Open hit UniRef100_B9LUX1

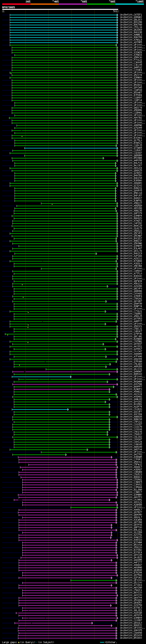(131, 530)
